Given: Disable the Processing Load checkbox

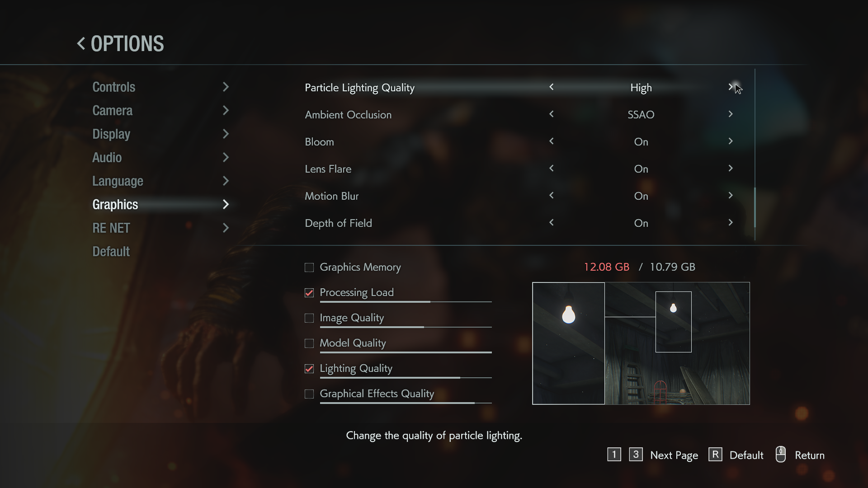Looking at the screenshot, I should [309, 292].
